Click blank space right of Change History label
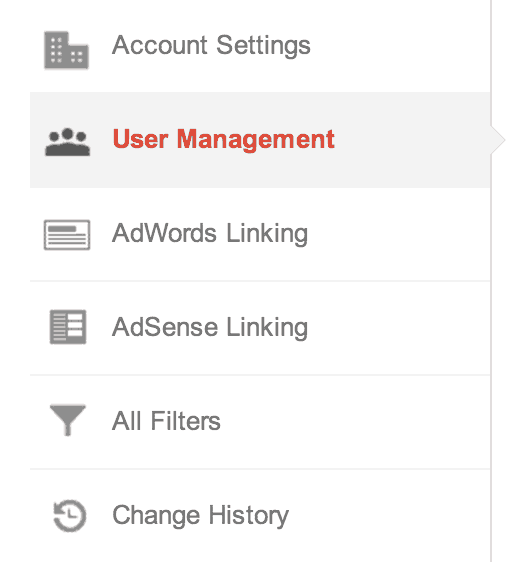The width and height of the screenshot is (508, 562). [x=389, y=515]
